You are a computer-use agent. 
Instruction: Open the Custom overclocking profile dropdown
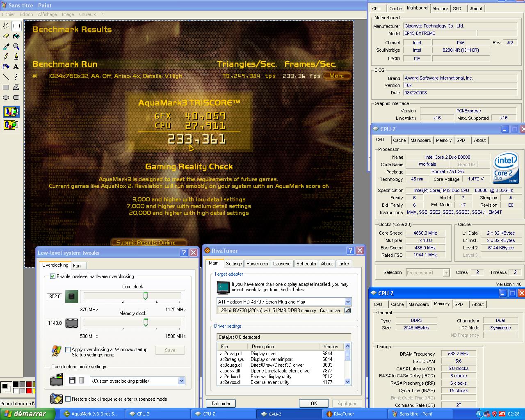click(181, 381)
